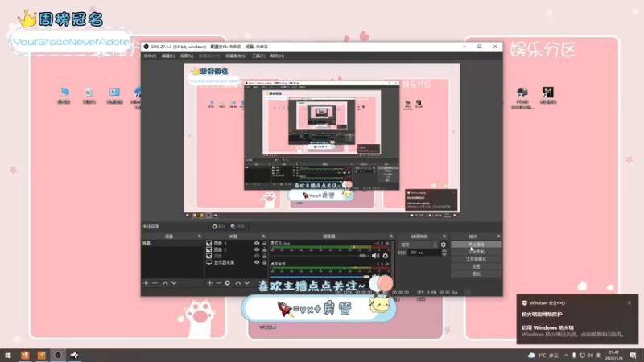Open 此电脑 desktop icon
644x362 pixels.
coord(64,96)
